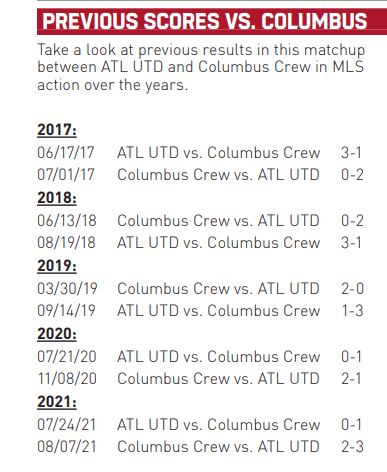Click the 07/24/21 match date
Image resolution: width=387 pixels, height=472 pixels.
pos(66,425)
